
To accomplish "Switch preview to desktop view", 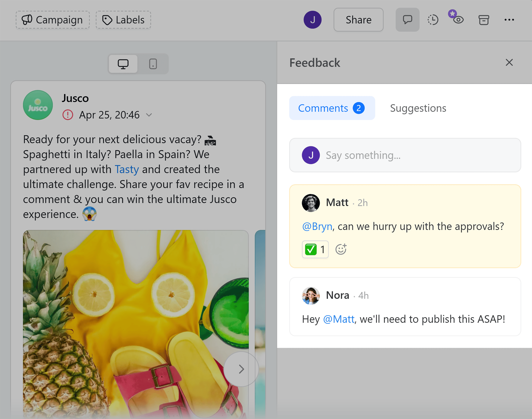I will [x=123, y=64].
